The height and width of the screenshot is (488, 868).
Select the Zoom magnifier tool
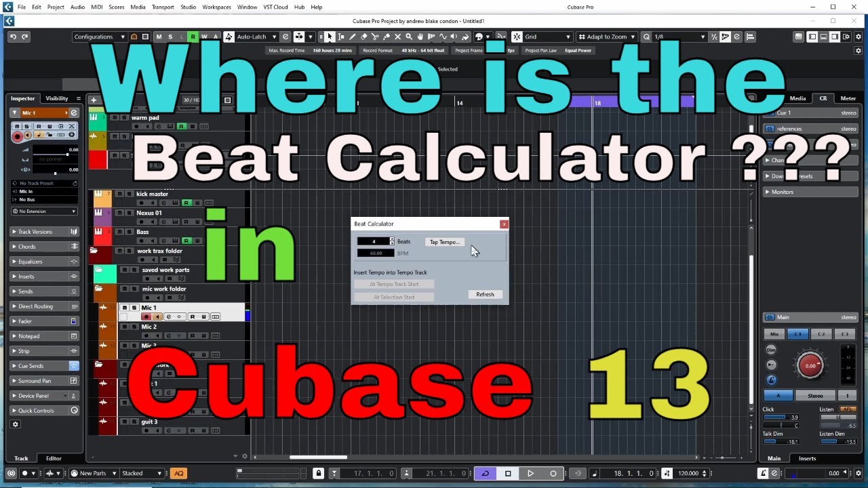tap(410, 37)
